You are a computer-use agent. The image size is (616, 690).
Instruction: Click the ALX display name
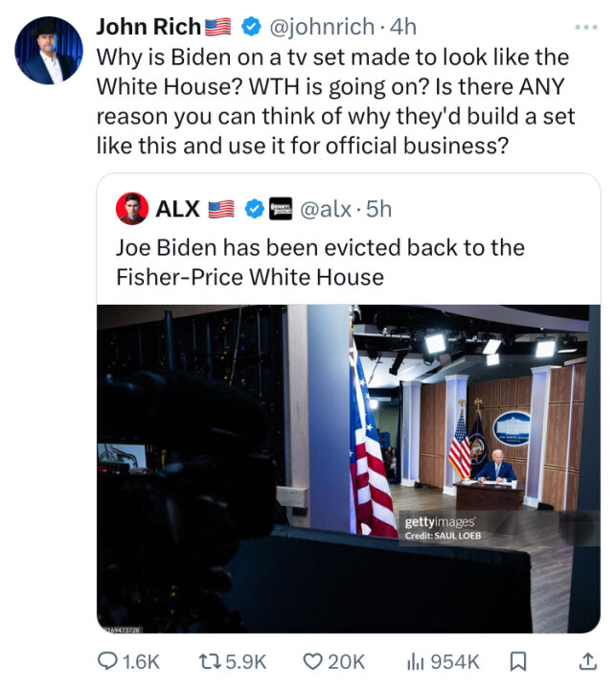pyautogui.click(x=177, y=208)
